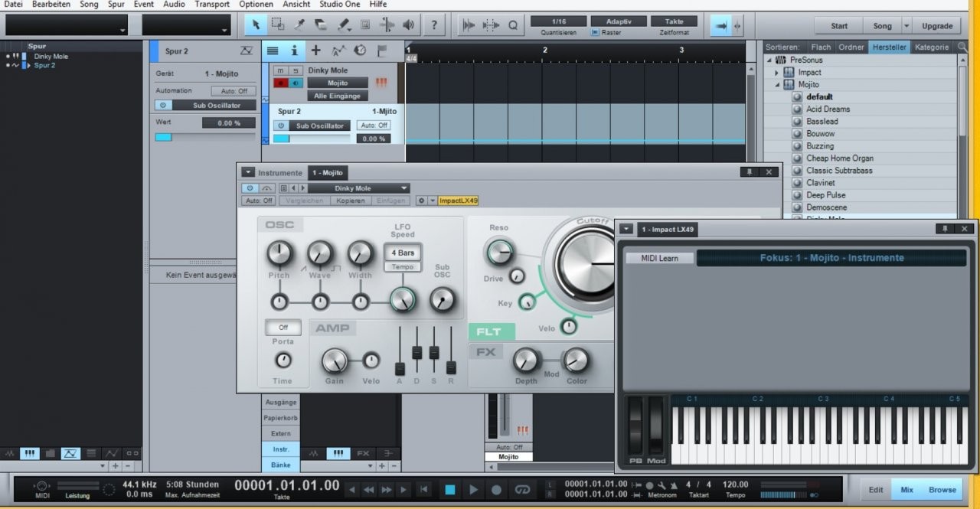Open the marker track flag icon

click(x=381, y=51)
